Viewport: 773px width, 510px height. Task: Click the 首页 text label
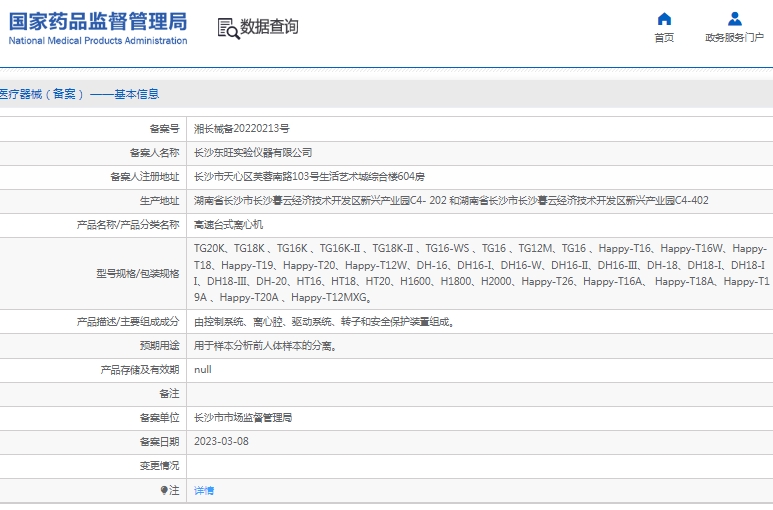point(664,38)
